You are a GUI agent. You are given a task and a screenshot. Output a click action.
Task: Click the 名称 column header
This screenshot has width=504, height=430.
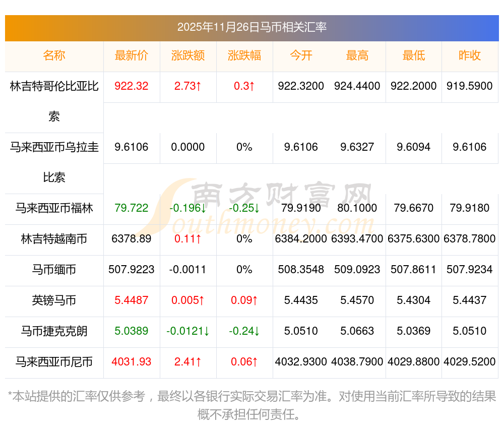click(54, 55)
